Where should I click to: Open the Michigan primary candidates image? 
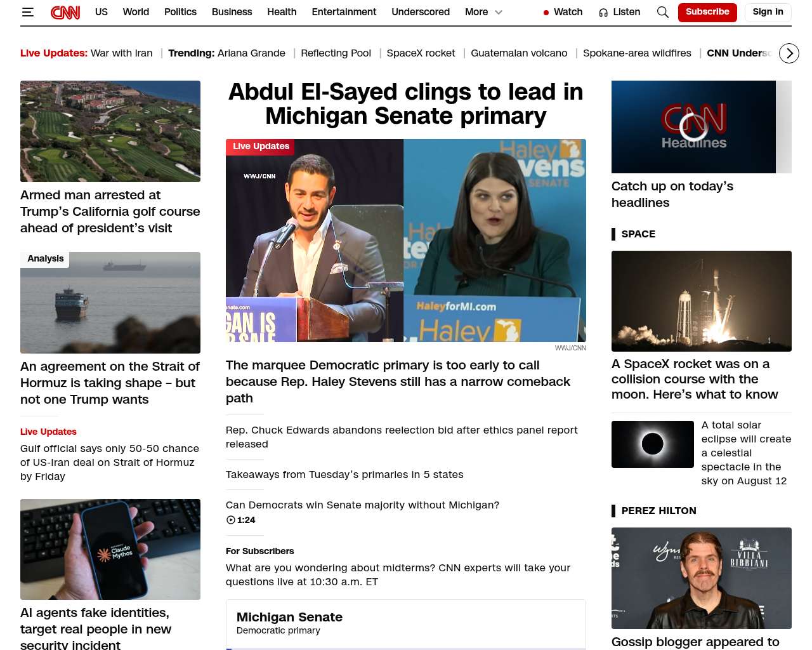coord(406,241)
